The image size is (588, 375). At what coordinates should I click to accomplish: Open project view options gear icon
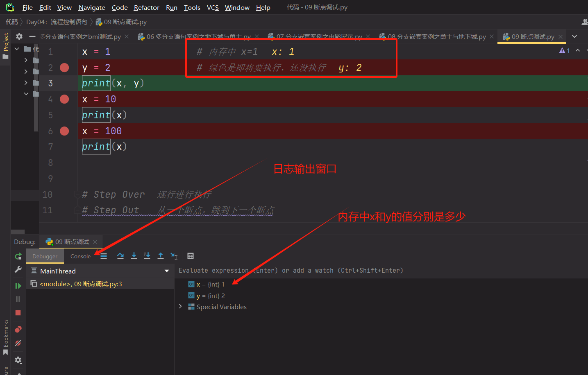tap(19, 36)
